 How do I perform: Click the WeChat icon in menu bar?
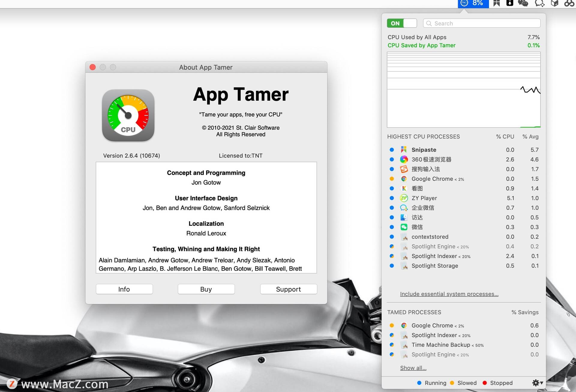(523, 3)
